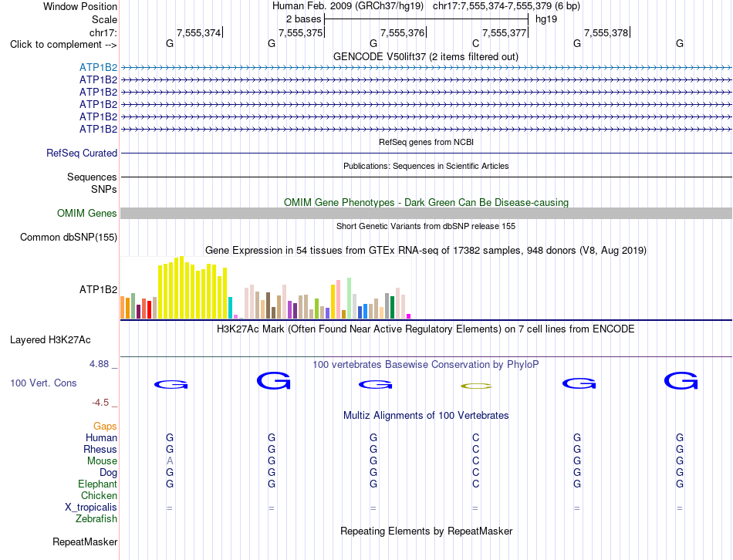Click the 4.88 PhyloP upper scale value
733x560 pixels.
click(x=99, y=363)
